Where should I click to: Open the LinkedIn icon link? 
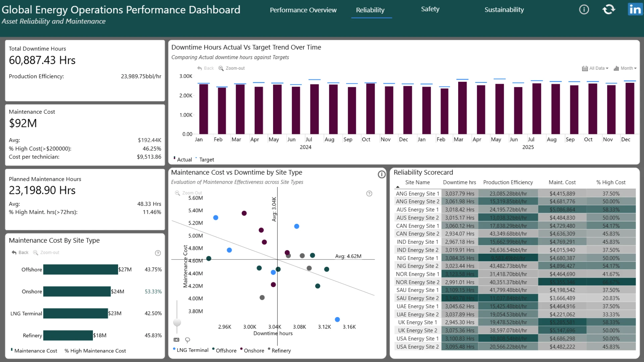tap(635, 9)
